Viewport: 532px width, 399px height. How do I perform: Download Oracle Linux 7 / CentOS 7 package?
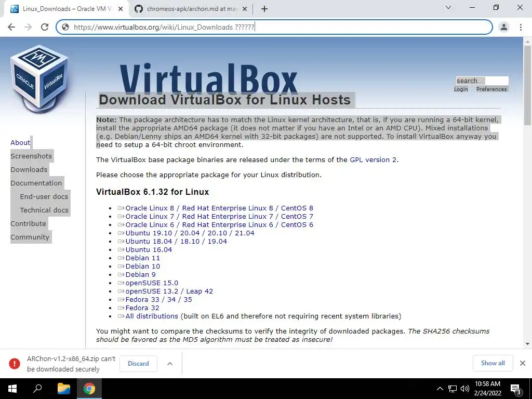(219, 217)
